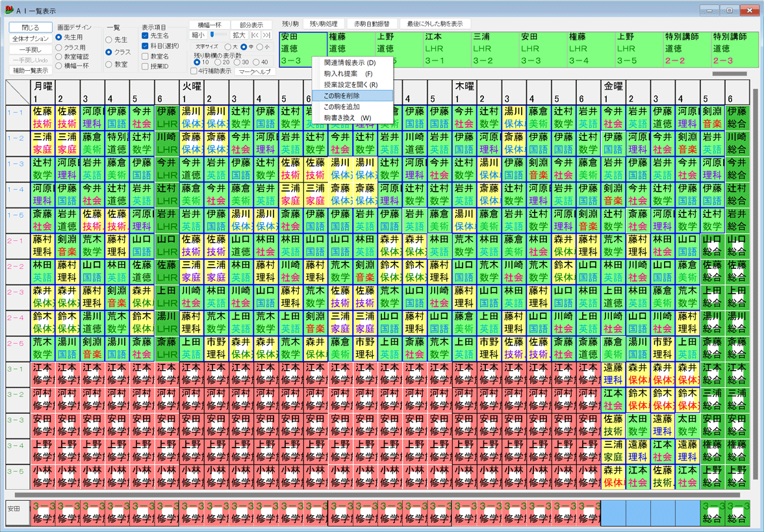
Task: Click the 3-5 class row header
Action: (15, 471)
